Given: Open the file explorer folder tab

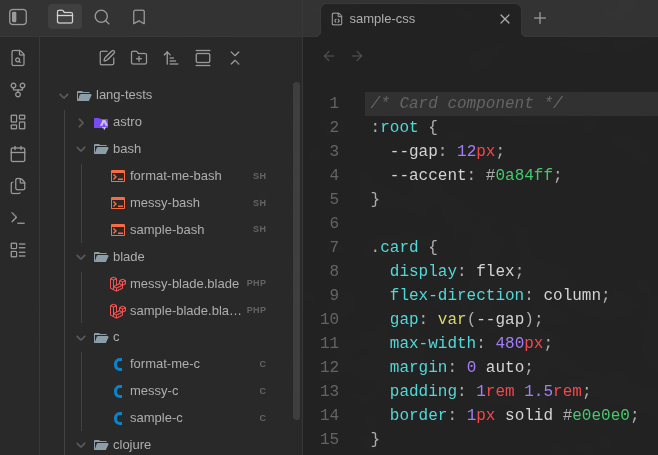Looking at the screenshot, I should point(65,17).
